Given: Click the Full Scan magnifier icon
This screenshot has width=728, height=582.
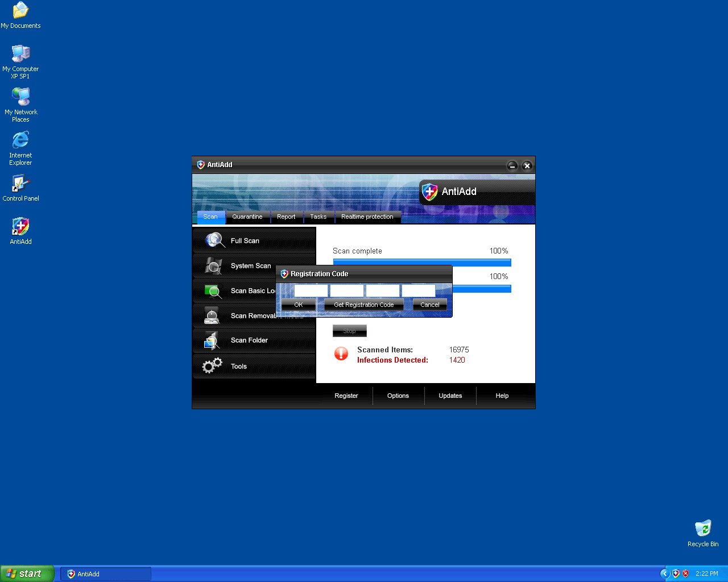Looking at the screenshot, I should click(x=214, y=240).
